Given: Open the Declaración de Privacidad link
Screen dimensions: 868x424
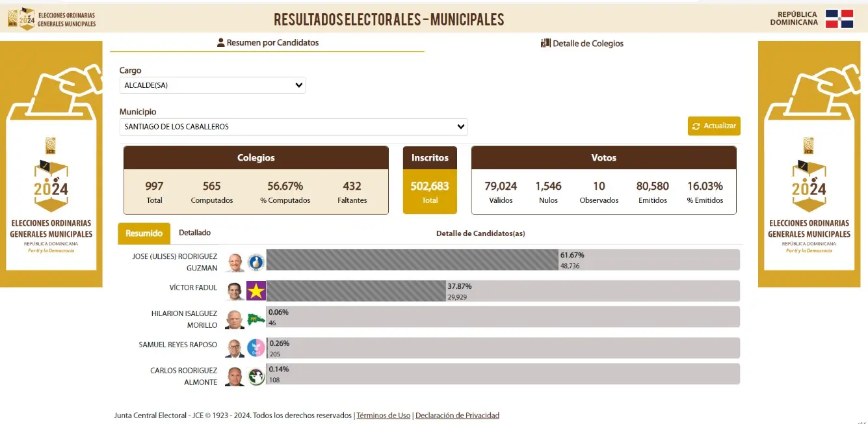Looking at the screenshot, I should 457,415.
